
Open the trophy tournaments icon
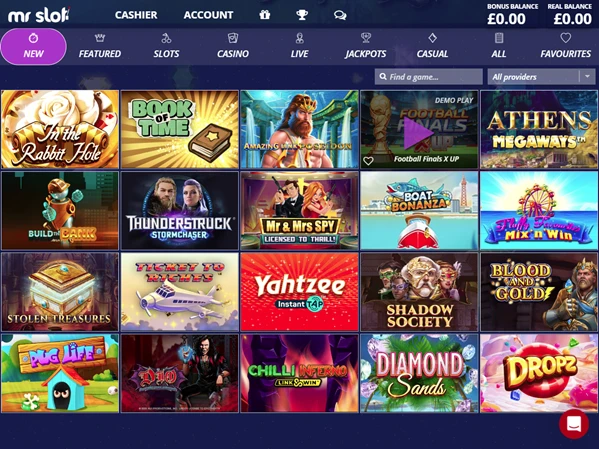coord(302,15)
